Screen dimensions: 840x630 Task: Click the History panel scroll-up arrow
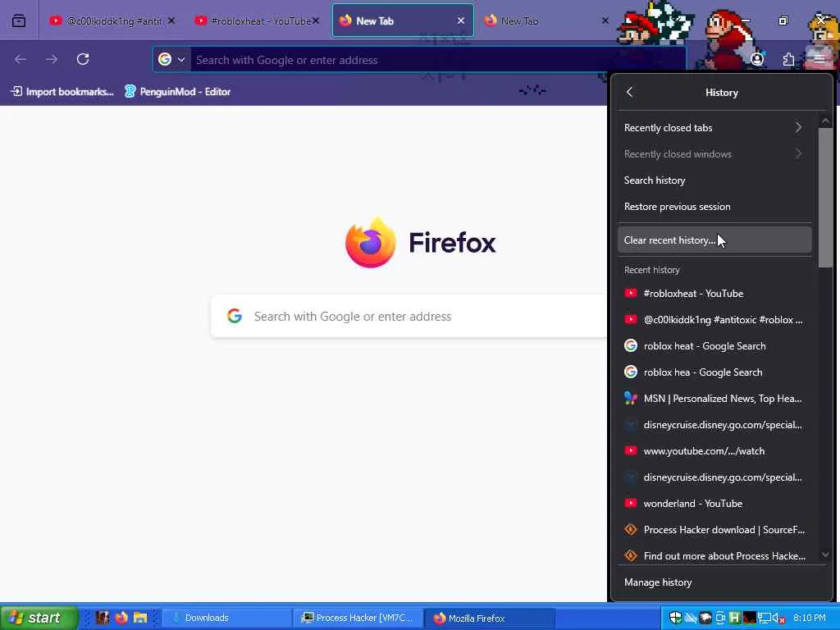tap(825, 121)
